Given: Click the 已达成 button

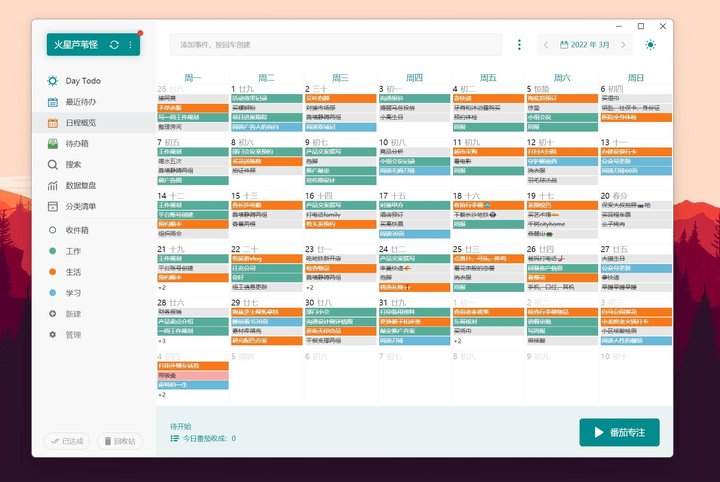Looking at the screenshot, I should pyautogui.click(x=67, y=441).
